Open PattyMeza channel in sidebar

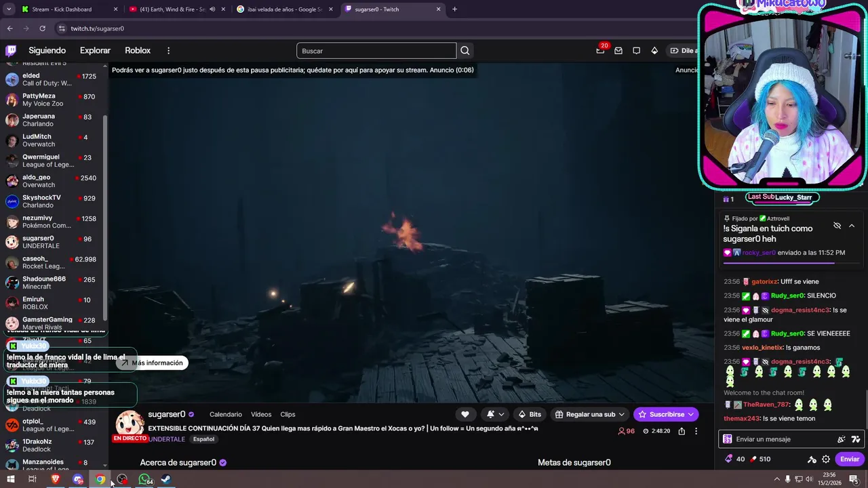[x=53, y=100]
